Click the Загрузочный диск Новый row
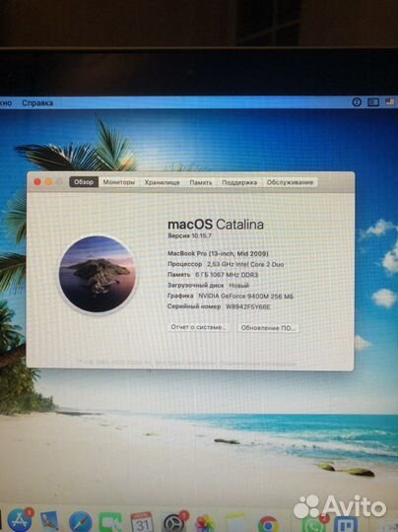The height and width of the screenshot is (532, 398). click(x=208, y=286)
